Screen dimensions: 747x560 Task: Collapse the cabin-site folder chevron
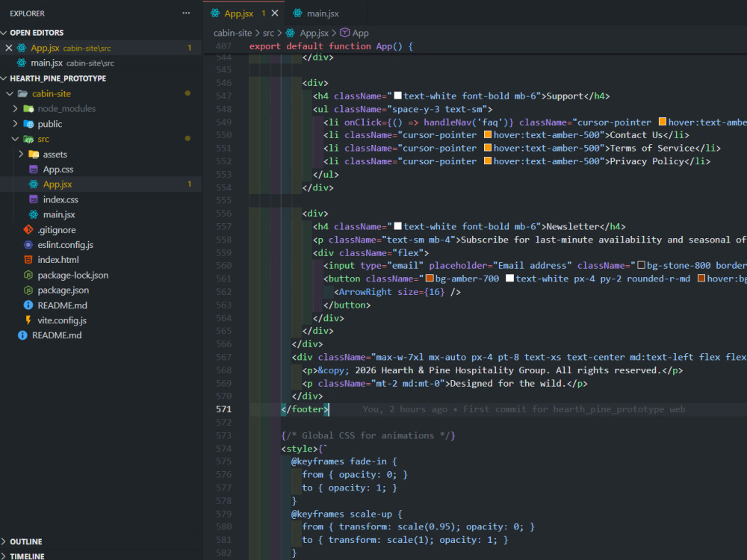coord(10,93)
